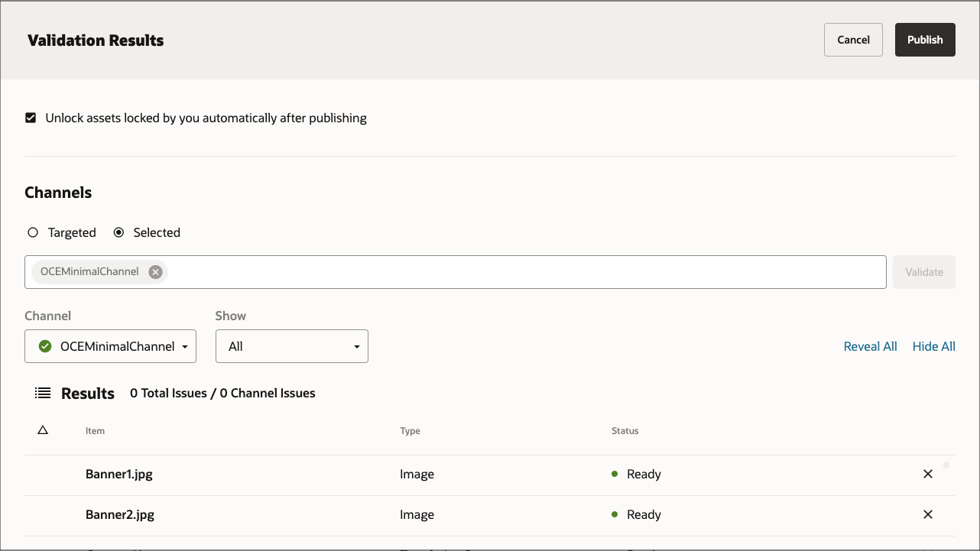The width and height of the screenshot is (980, 551).
Task: Click the Status column header
Action: [625, 430]
